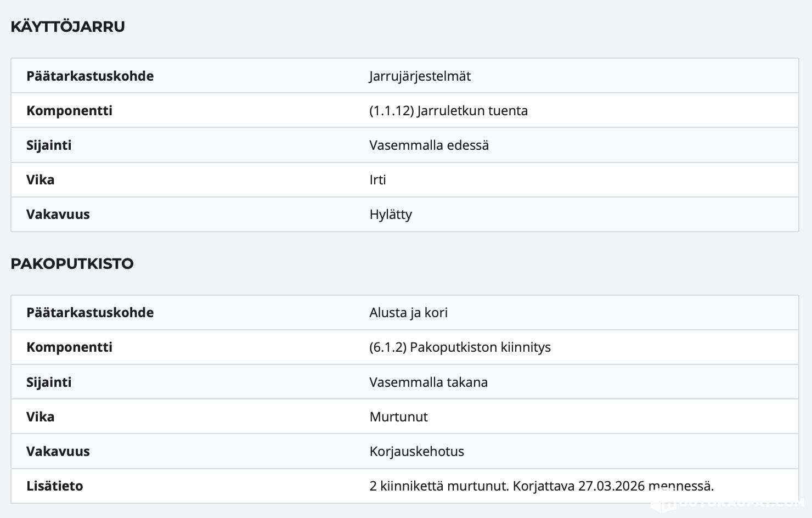Click the Vakavuus label in the Käyttöjarru table

[58, 214]
